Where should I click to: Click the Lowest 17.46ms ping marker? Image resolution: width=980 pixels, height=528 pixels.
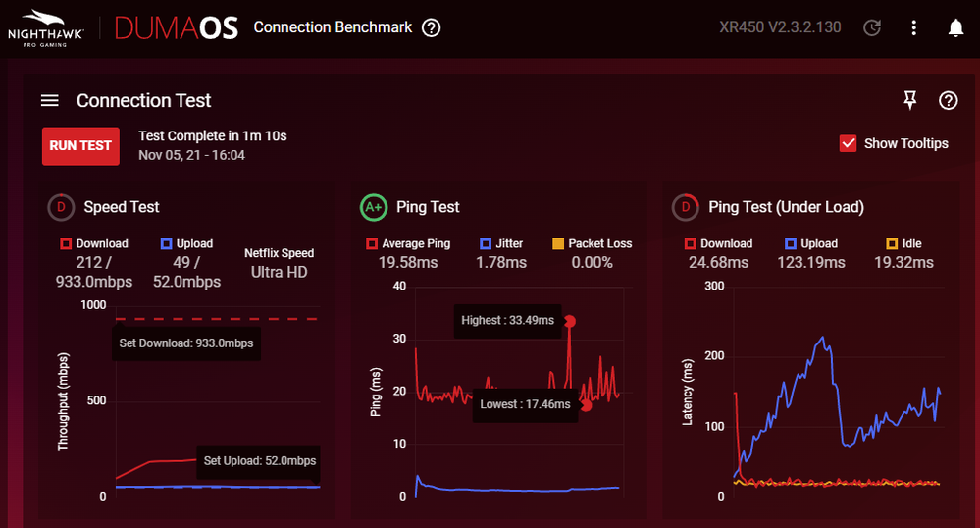585,404
